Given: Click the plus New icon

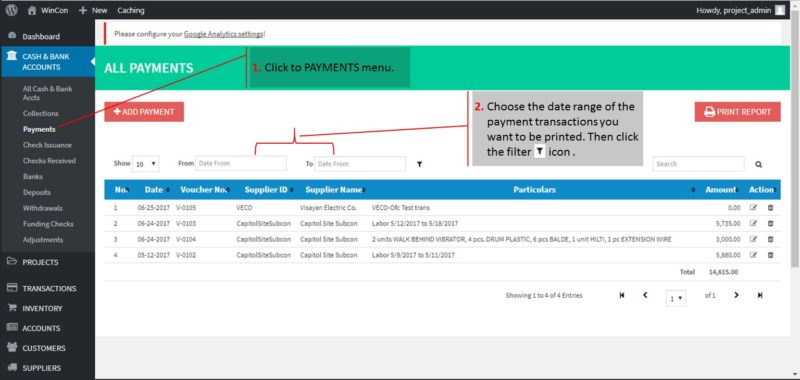Looking at the screenshot, I should coord(83,10).
